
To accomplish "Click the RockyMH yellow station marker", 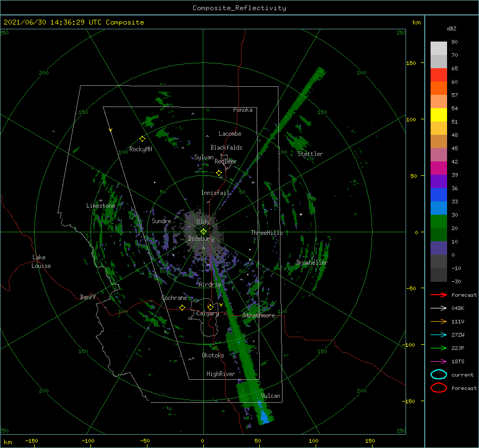I will (142, 139).
